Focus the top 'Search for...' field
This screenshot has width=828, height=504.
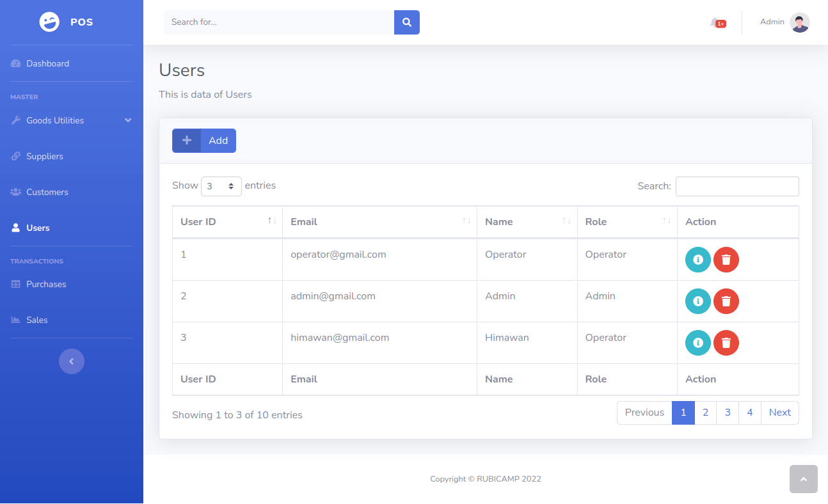(279, 22)
